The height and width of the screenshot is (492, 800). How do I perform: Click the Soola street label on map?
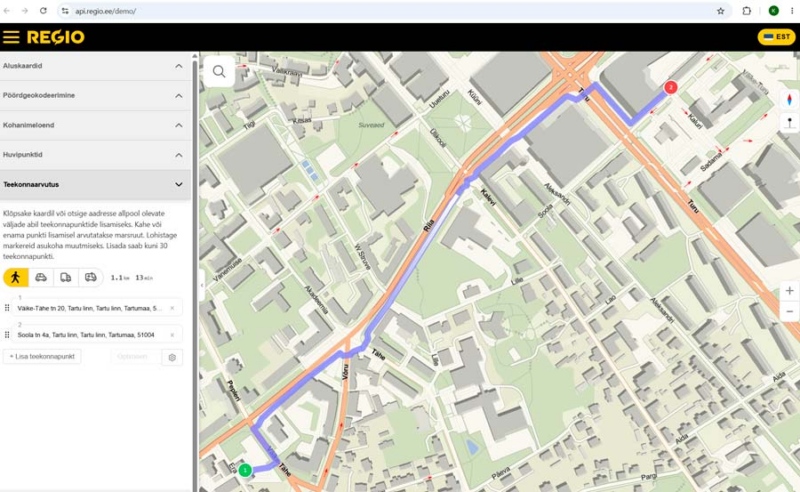545,211
